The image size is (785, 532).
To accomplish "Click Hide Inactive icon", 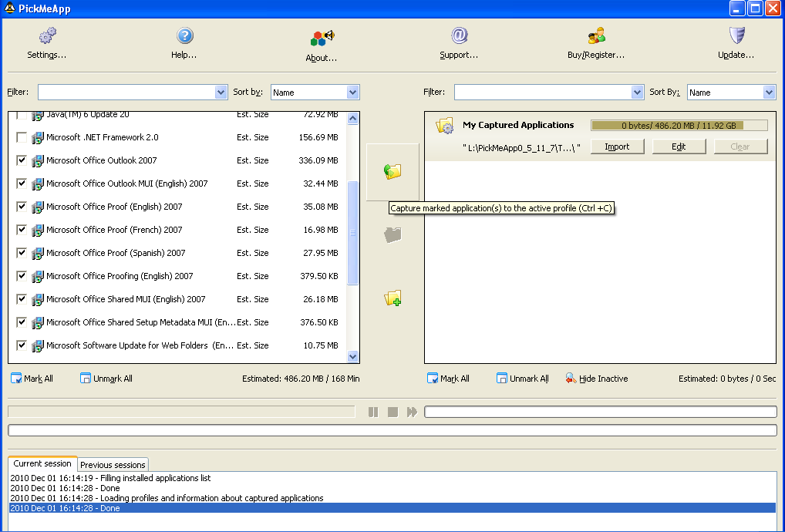I will (571, 379).
